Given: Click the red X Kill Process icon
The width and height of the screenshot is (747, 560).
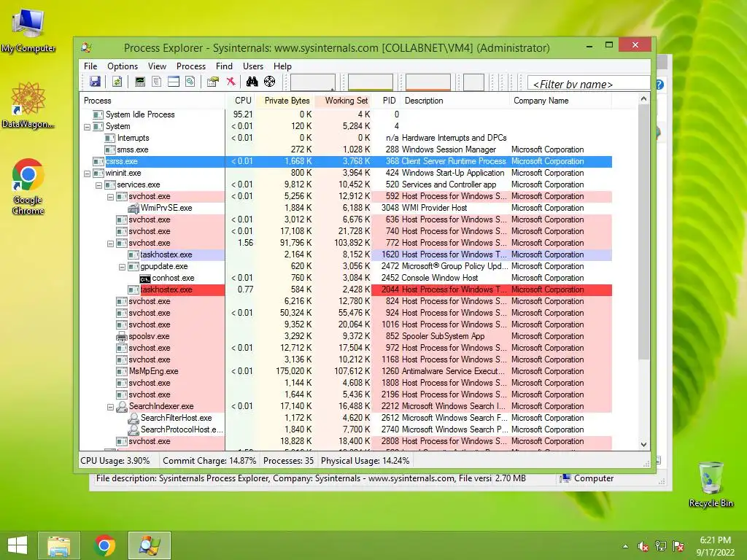Looking at the screenshot, I should click(x=231, y=82).
